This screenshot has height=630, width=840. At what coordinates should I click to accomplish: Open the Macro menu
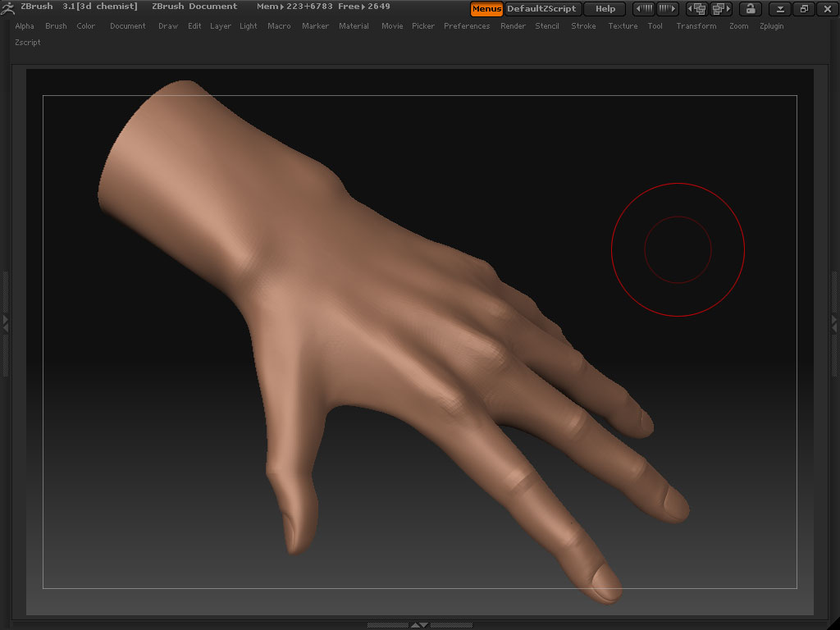point(279,25)
